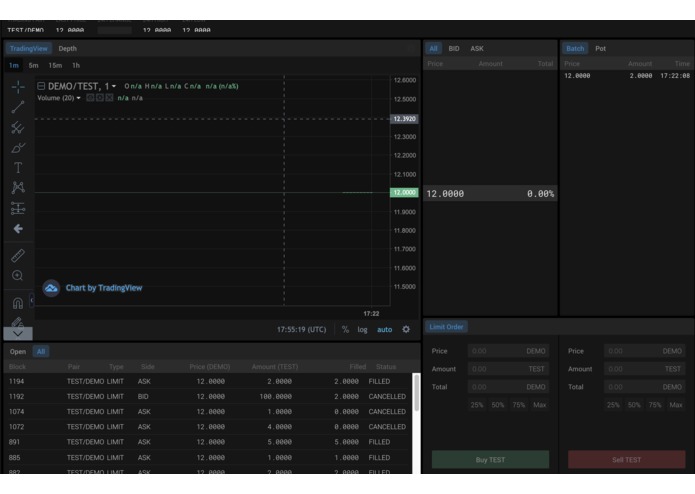Select the 15m timeframe
This screenshot has height=494, width=695.
pos(55,65)
